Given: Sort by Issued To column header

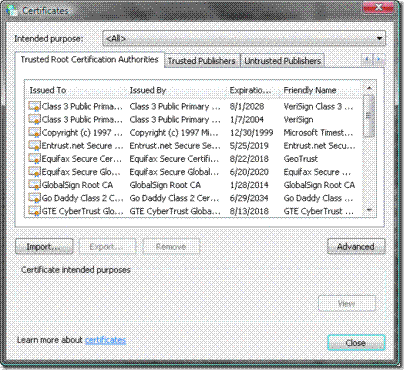Looking at the screenshot, I should tap(76, 90).
